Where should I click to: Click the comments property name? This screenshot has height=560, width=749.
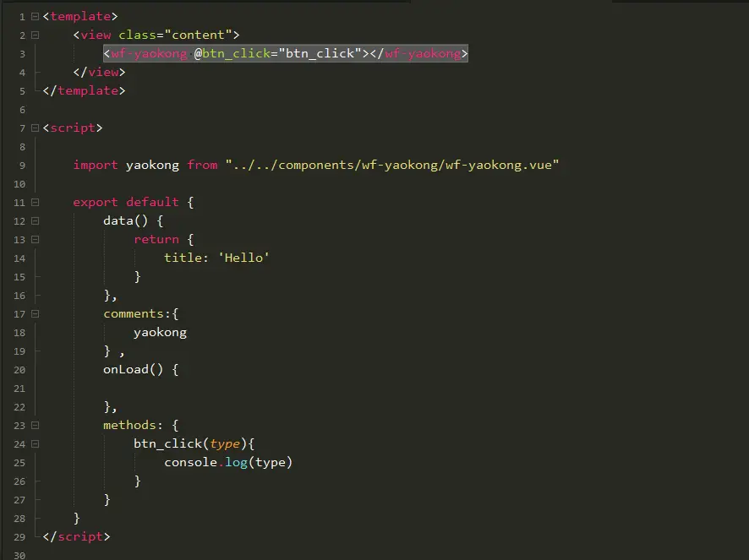134,313
